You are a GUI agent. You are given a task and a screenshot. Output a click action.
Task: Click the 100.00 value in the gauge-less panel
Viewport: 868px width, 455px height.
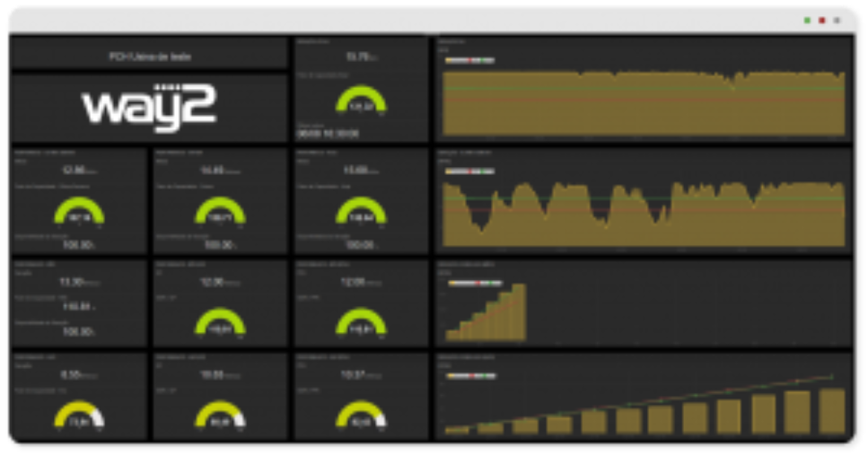click(78, 332)
